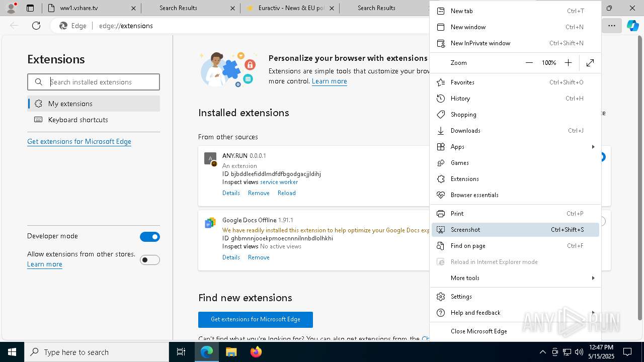The width and height of the screenshot is (644, 362).
Task: Open Extensions from the Edge menu
Action: click(515, 179)
